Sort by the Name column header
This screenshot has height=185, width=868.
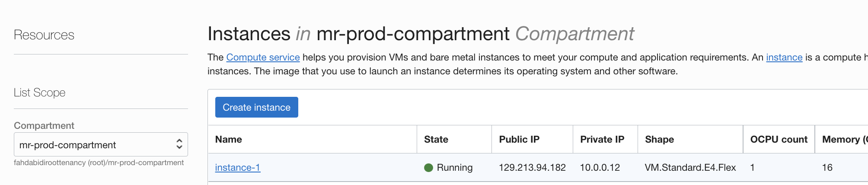pos(229,139)
